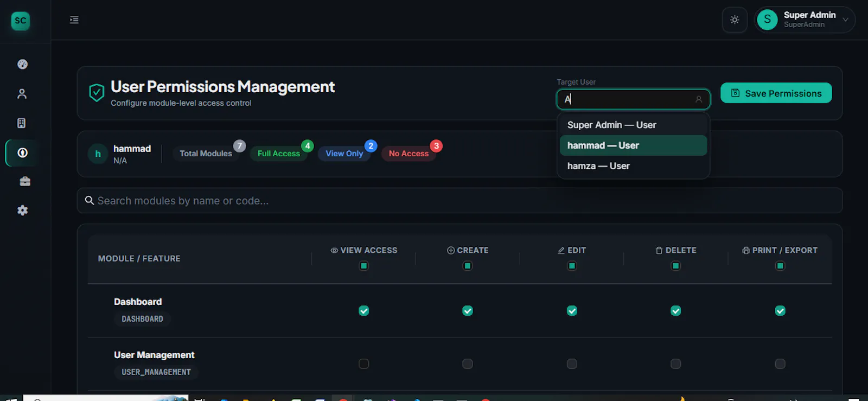Select the active permissions icon in sidebar
Image resolution: width=868 pixels, height=401 pixels.
22,152
